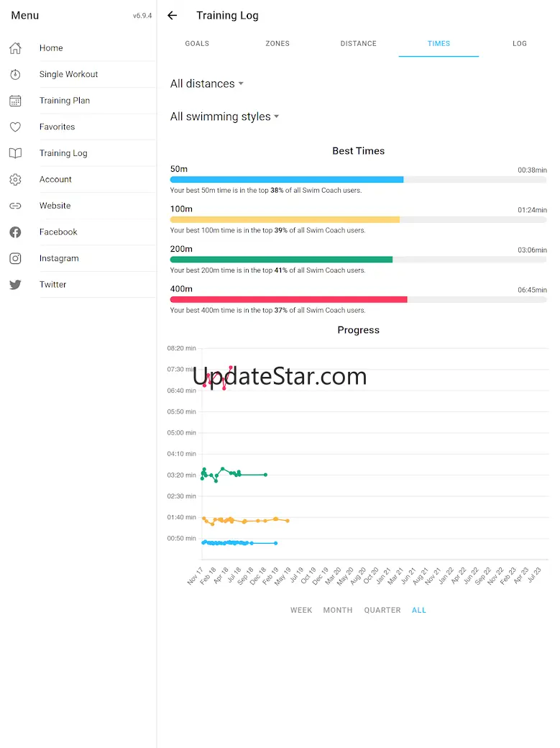Image resolution: width=560 pixels, height=748 pixels.
Task: Select the Favorites heart icon
Action: point(15,127)
